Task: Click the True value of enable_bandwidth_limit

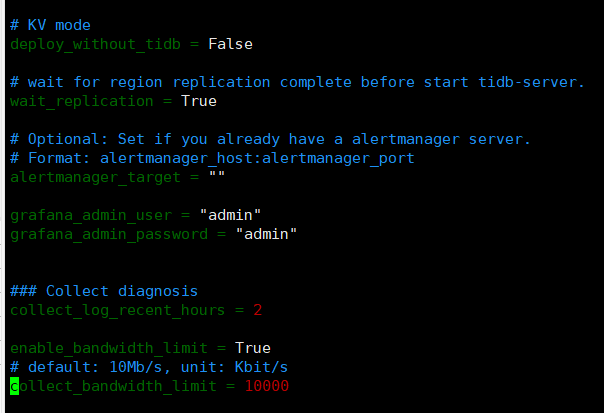Action: coord(252,348)
